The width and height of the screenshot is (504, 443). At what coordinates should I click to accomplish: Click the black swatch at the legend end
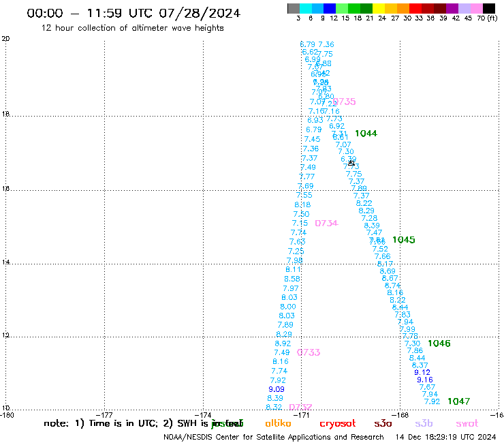click(x=489, y=8)
